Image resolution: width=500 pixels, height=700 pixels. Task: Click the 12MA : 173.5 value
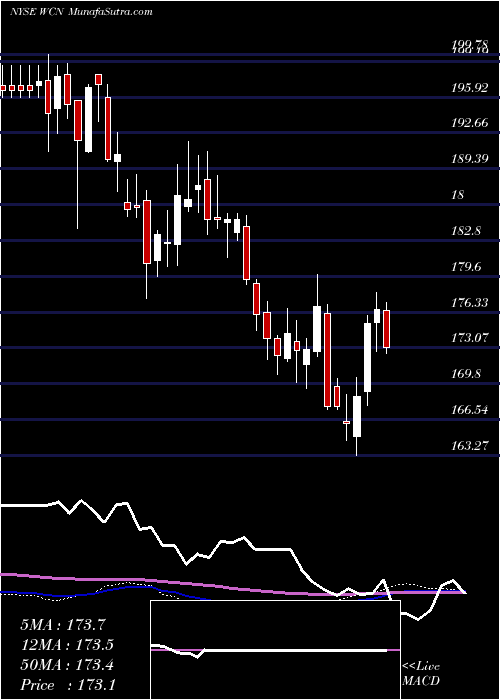coord(67,645)
